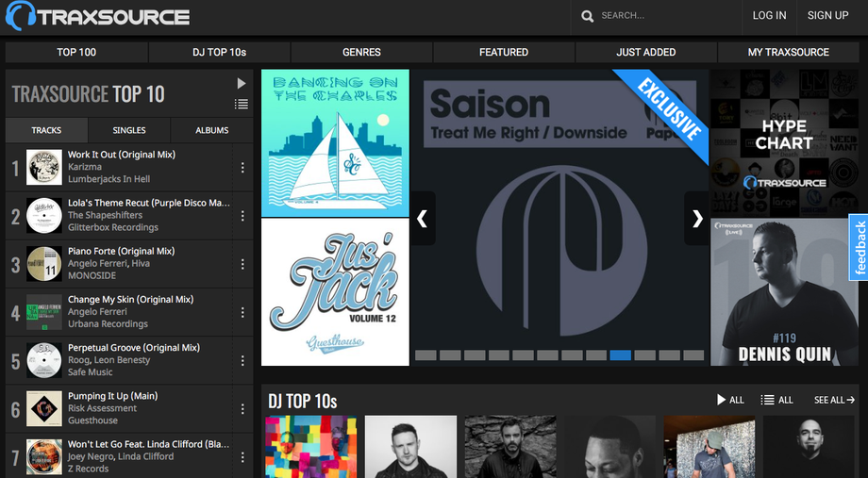Play all Traxsource Top 10 tracks

pos(242,83)
